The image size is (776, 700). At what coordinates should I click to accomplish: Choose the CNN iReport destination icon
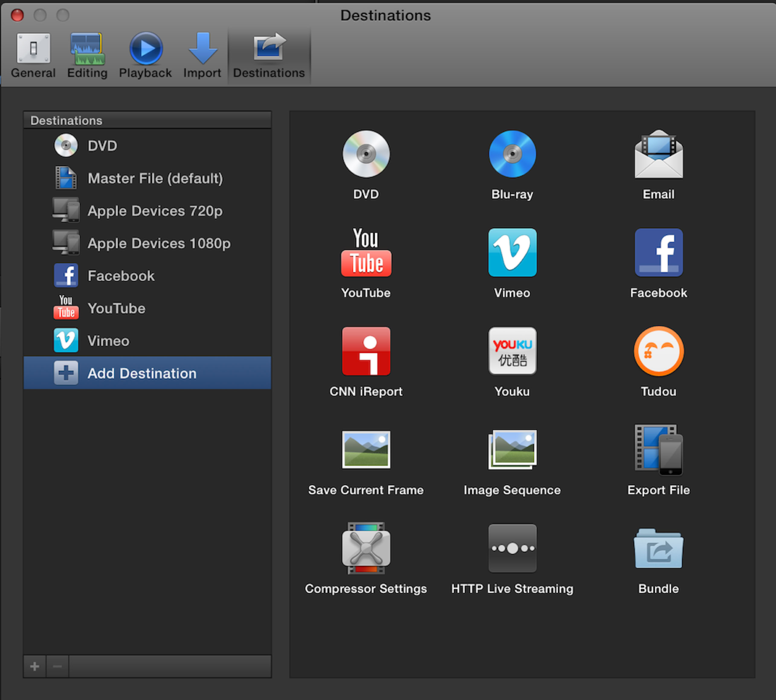point(366,351)
